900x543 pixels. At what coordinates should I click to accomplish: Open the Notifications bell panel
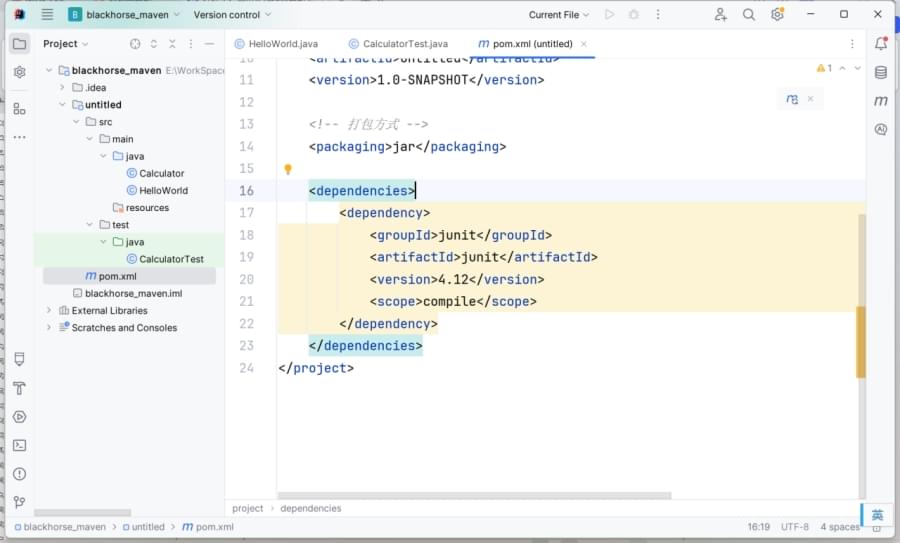click(881, 44)
